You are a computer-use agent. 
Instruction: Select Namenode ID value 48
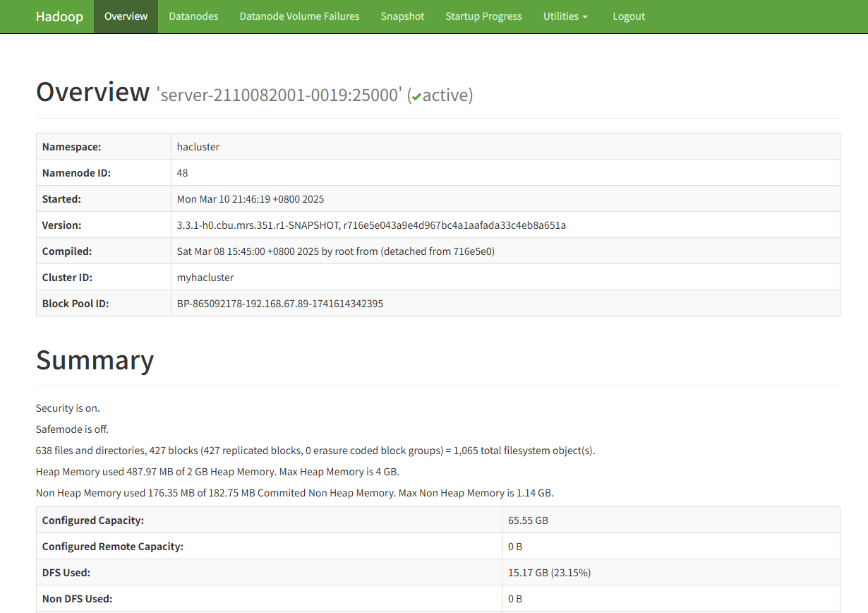[182, 173]
